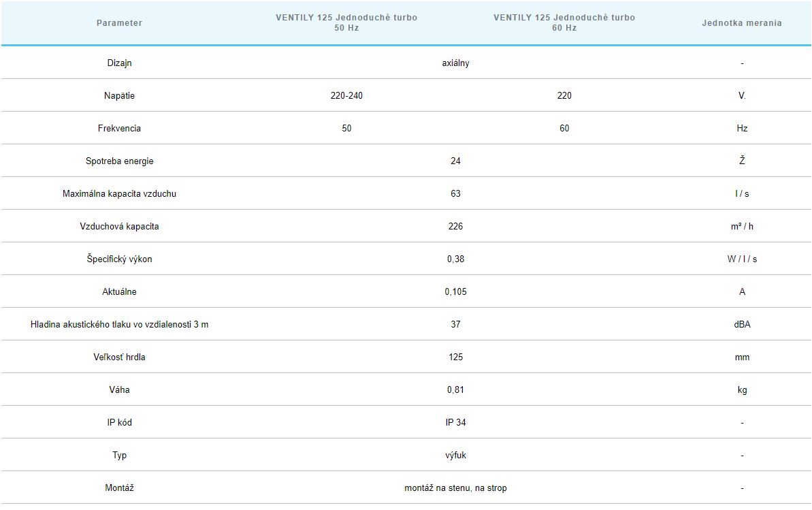Click the Jednotka merania column header

click(742, 23)
